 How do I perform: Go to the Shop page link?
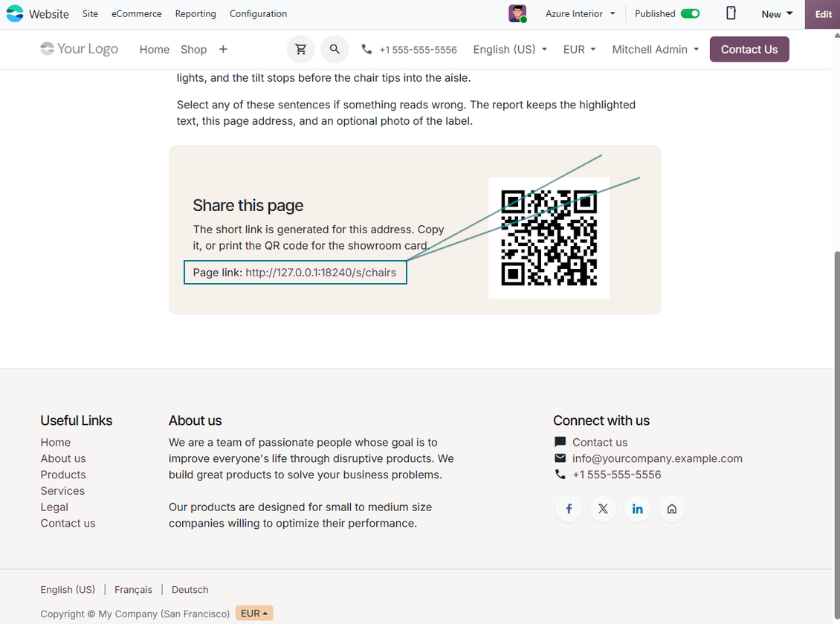(x=193, y=49)
